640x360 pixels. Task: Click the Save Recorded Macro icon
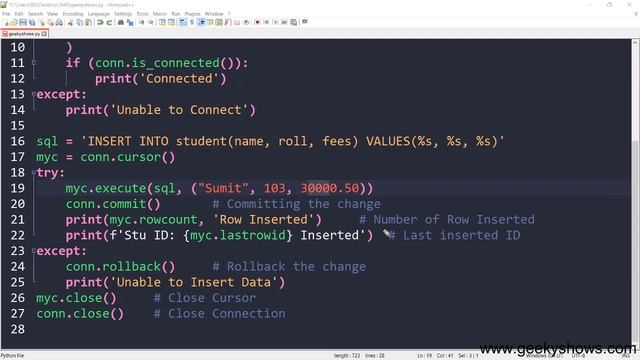(293, 22)
